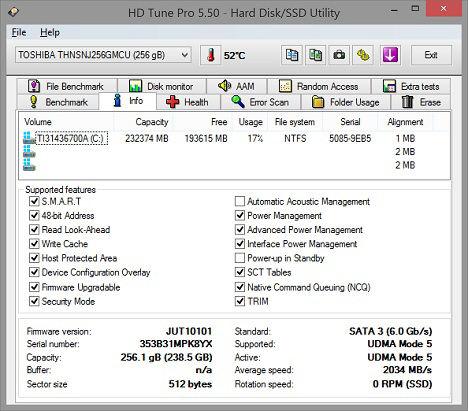
Task: Click the thermometer temperature icon
Action: tap(210, 55)
